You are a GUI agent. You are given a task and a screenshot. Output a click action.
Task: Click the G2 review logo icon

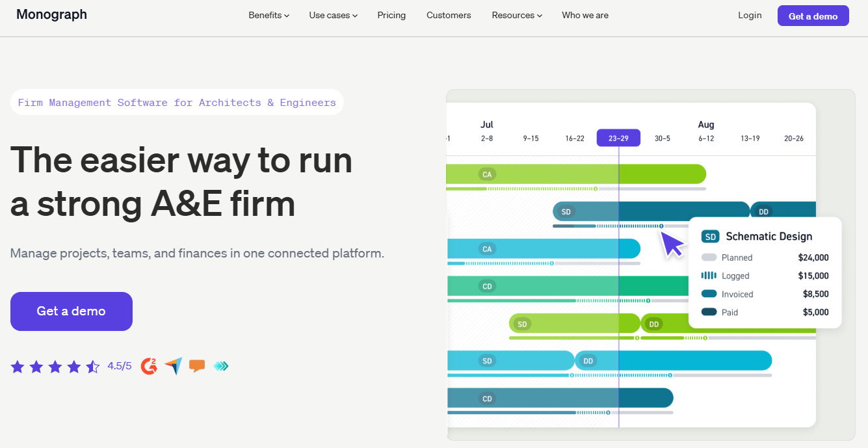[x=149, y=366]
